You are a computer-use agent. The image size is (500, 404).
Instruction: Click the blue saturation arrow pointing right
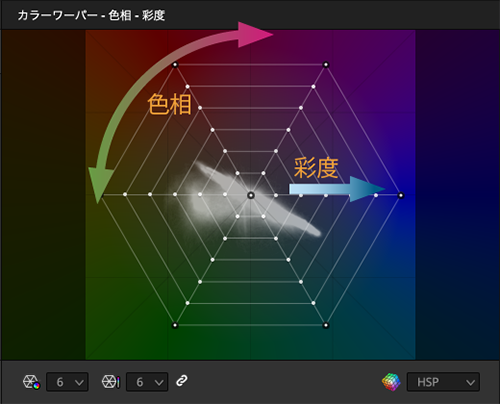tap(337, 189)
